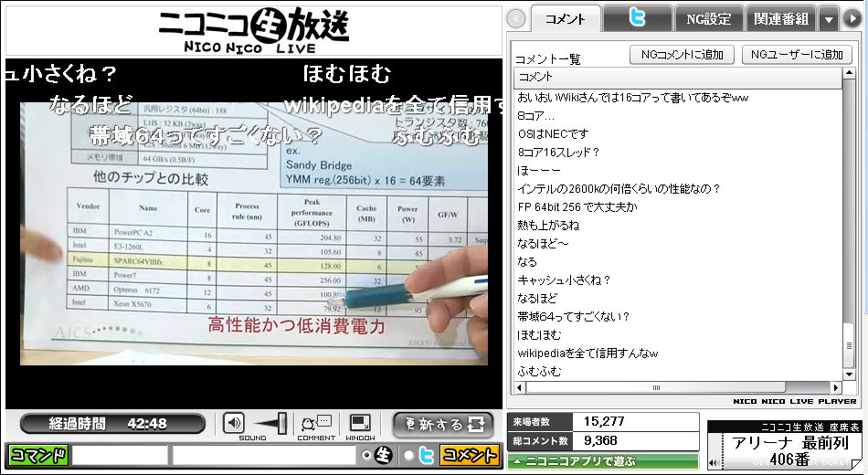The image size is (868, 475).
Task: Focus the comment text input field
Action: click(x=264, y=456)
